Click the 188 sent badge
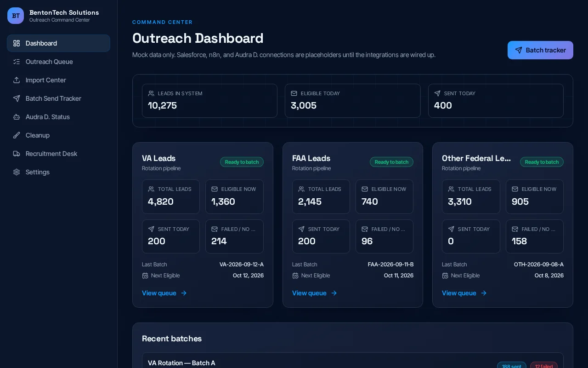 coord(512,366)
